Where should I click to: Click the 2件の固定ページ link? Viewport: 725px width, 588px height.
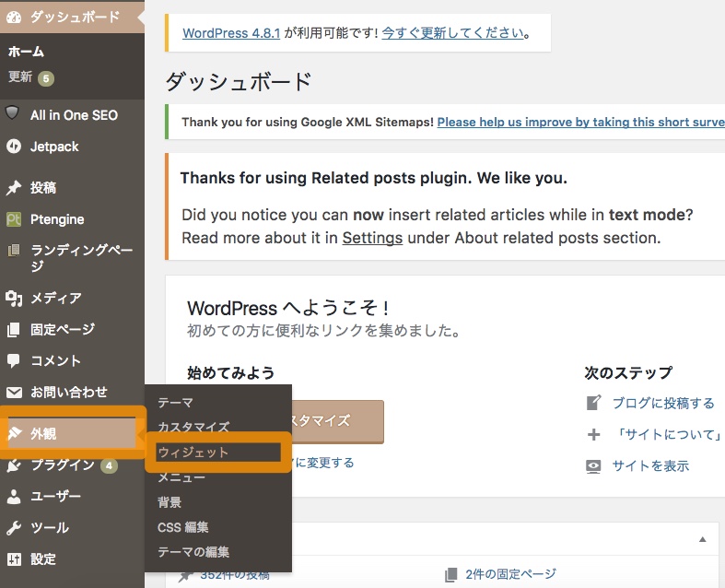[x=510, y=574]
